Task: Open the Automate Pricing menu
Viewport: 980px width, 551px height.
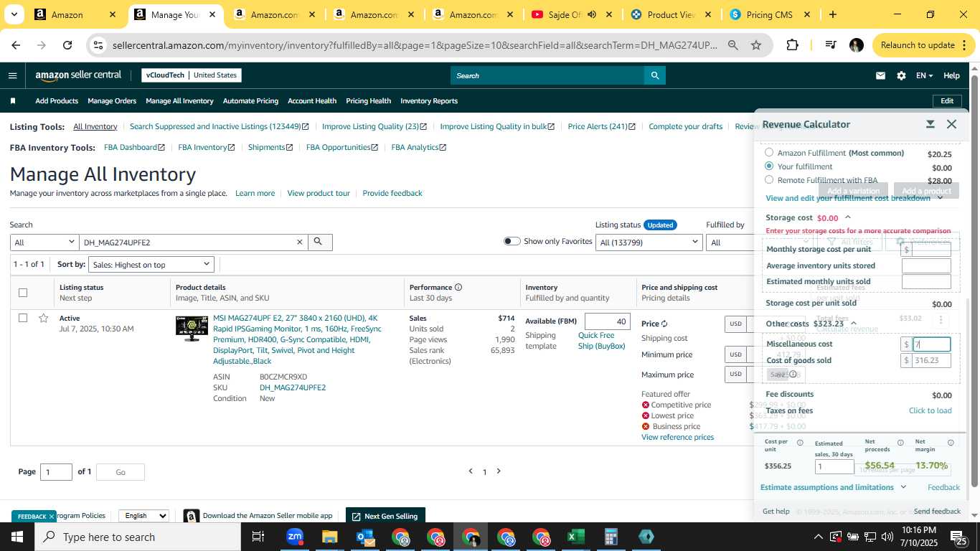Action: coord(250,101)
